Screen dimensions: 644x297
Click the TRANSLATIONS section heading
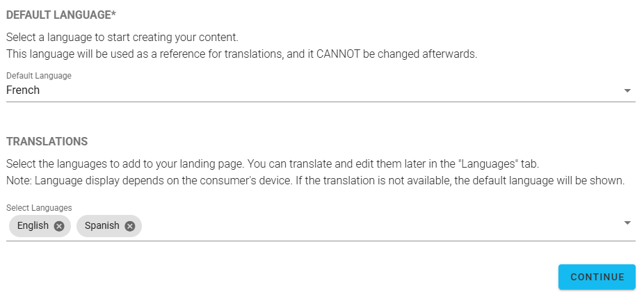coord(47,142)
